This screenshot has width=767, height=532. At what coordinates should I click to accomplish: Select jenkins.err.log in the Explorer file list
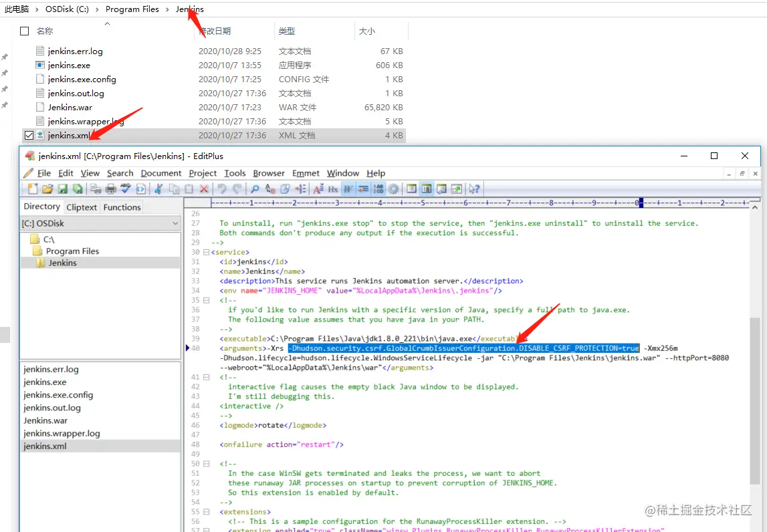75,51
